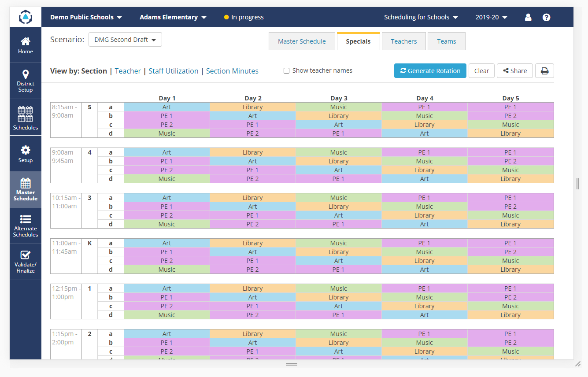The height and width of the screenshot is (377, 588).
Task: Enable Show teacher names
Action: point(286,70)
